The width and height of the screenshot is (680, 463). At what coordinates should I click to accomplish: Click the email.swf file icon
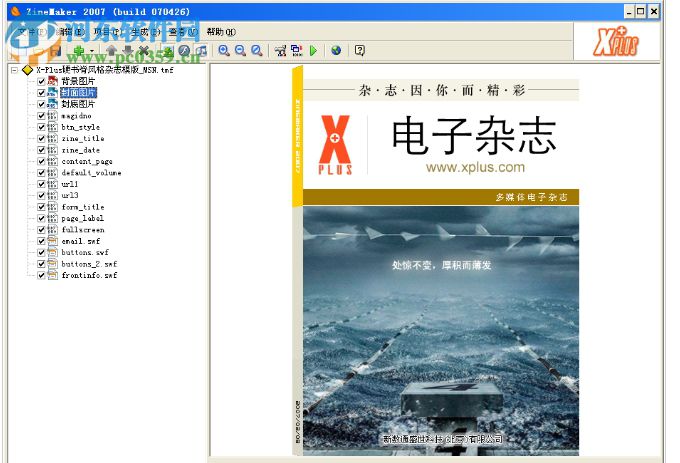52,241
